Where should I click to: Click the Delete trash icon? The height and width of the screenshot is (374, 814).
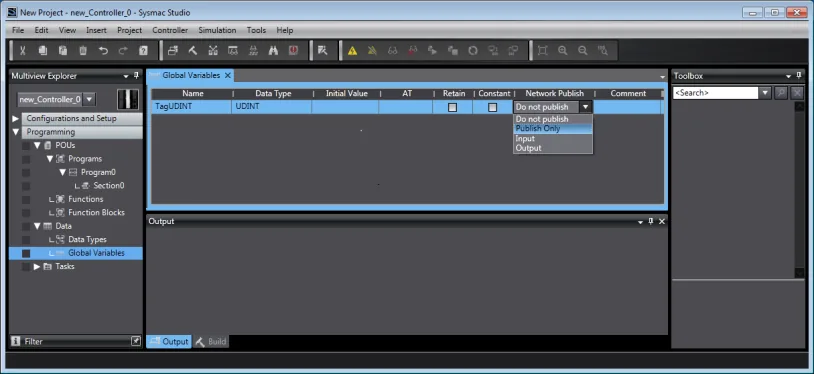83,50
